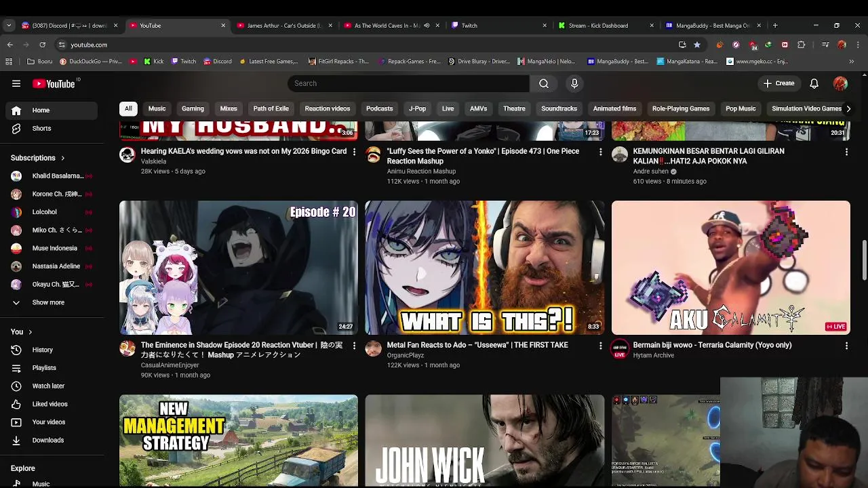Select the Role-Playing Games chip
Viewport: 868px width, 488px height.
pos(681,108)
